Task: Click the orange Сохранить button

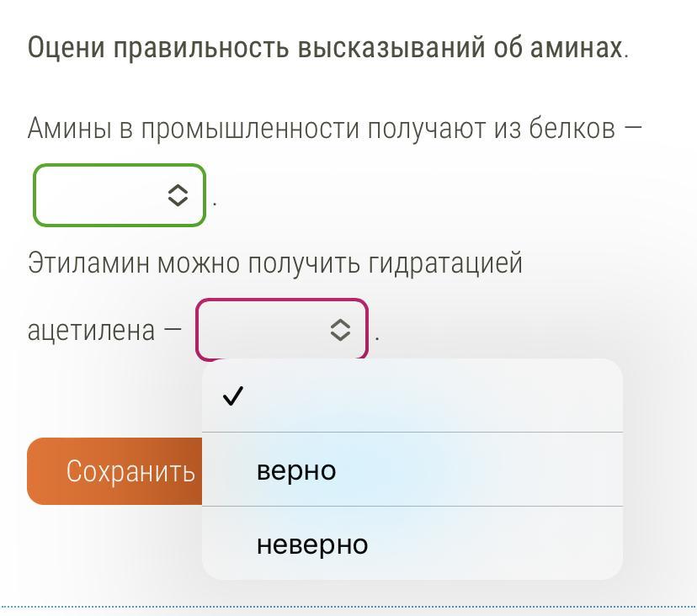Action: (114, 471)
